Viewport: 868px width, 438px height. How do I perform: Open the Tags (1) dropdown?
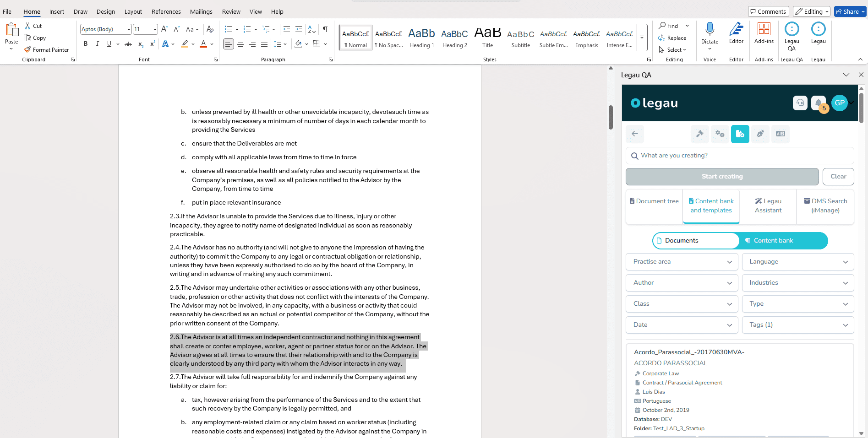click(797, 325)
